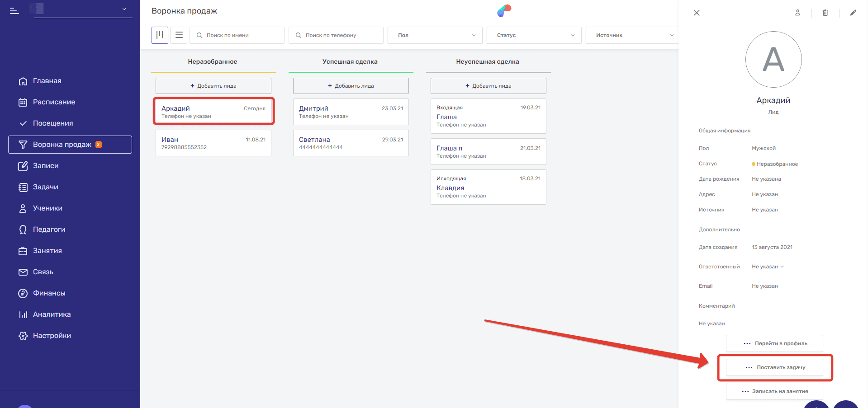Click the user profile icon in panel
The width and height of the screenshot is (868, 408).
(797, 13)
